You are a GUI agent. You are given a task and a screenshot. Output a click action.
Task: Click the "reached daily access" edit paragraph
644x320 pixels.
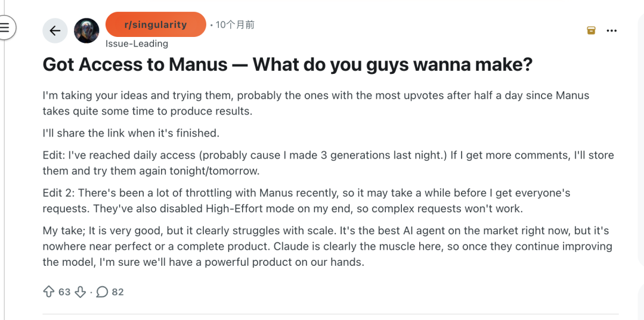[327, 163]
